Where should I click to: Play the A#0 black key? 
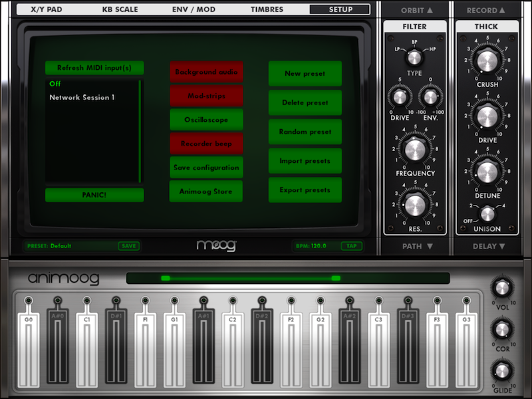pyautogui.click(x=58, y=346)
